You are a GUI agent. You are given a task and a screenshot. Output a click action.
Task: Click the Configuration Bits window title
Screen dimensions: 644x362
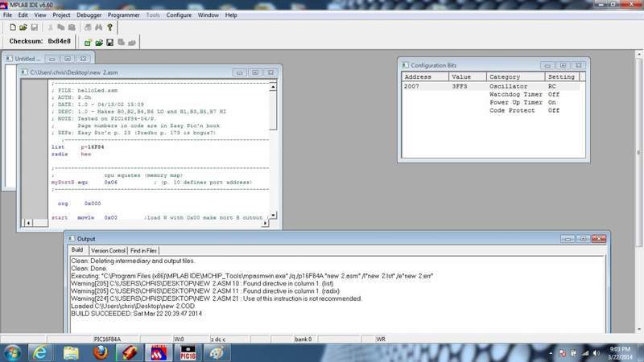coord(433,65)
